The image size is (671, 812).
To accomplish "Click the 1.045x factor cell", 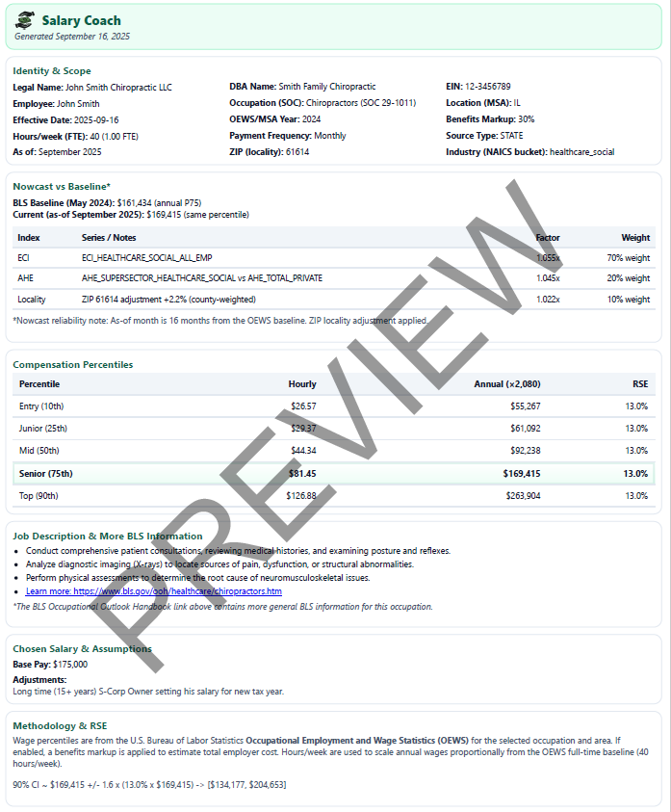I will [x=548, y=278].
